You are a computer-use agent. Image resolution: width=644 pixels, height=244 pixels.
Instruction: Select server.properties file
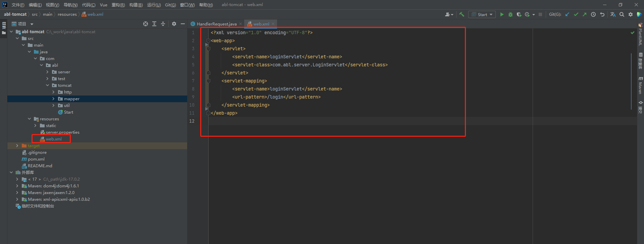click(62, 132)
